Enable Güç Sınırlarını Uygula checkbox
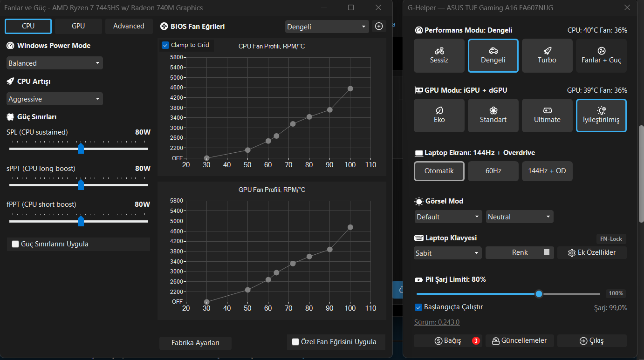This screenshot has height=360, width=644. (x=15, y=244)
